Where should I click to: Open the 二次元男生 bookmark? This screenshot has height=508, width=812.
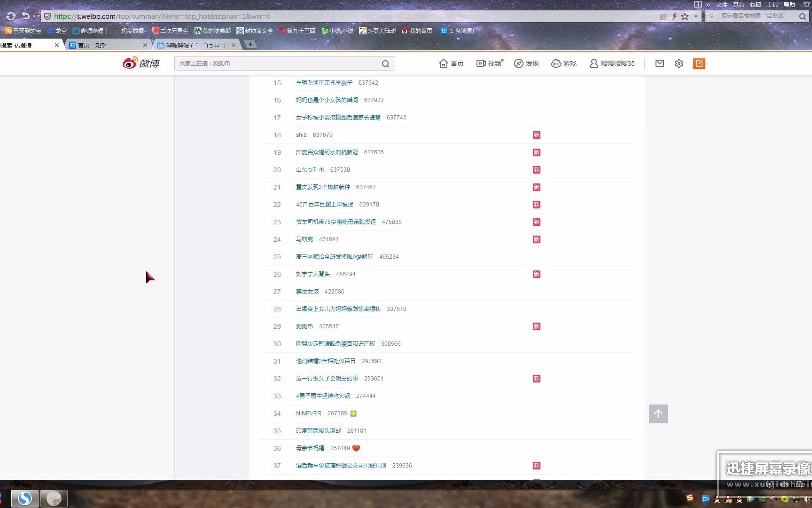170,31
